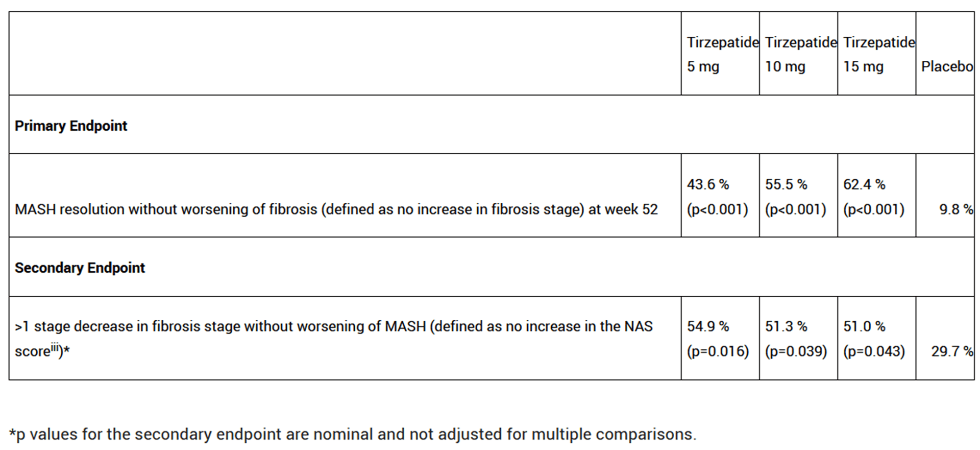Viewport: 980px width, 450px height.
Task: Select the 51.3 % result value
Action: tap(786, 326)
